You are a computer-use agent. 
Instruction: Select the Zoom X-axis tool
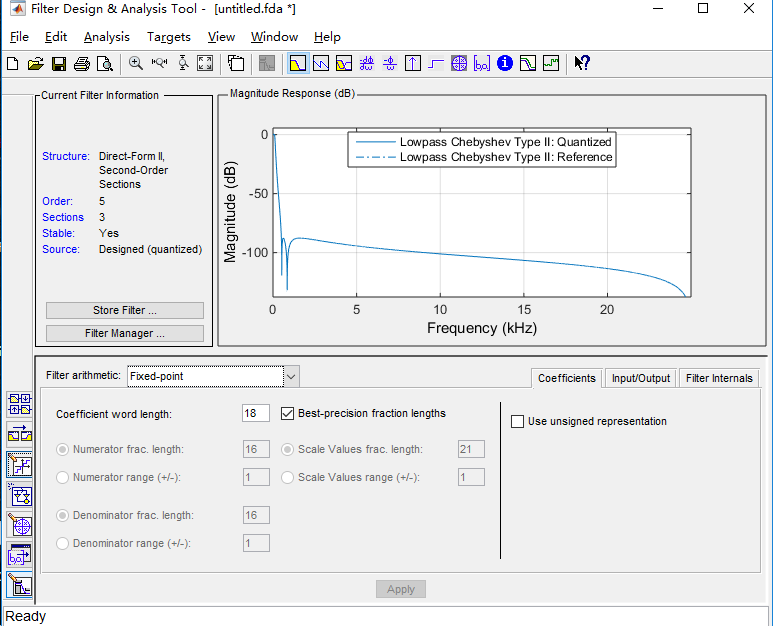tap(159, 63)
